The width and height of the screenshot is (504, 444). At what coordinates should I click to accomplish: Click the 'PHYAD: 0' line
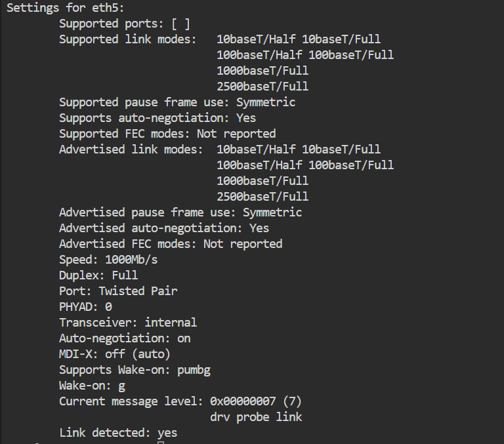[85, 307]
